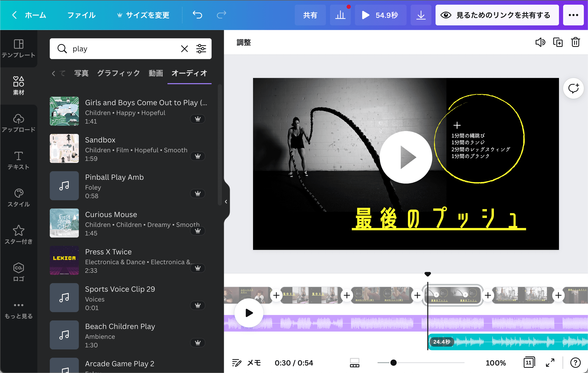588x373 pixels.
Task: Download the video project
Action: (421, 15)
